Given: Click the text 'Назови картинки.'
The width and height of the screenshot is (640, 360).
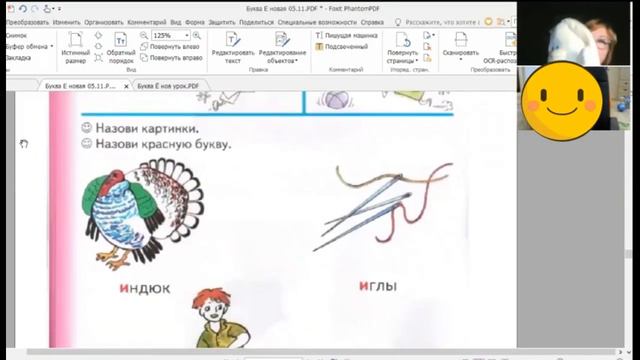Looking at the screenshot, I should (147, 128).
